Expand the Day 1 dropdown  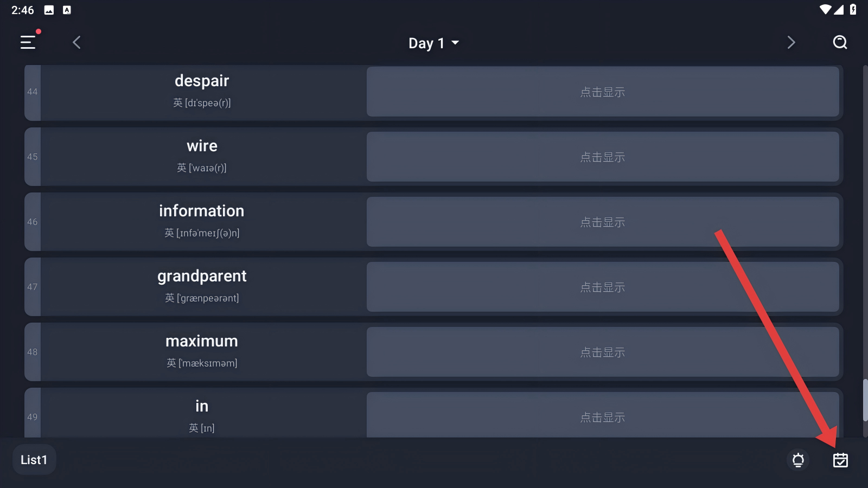[433, 43]
